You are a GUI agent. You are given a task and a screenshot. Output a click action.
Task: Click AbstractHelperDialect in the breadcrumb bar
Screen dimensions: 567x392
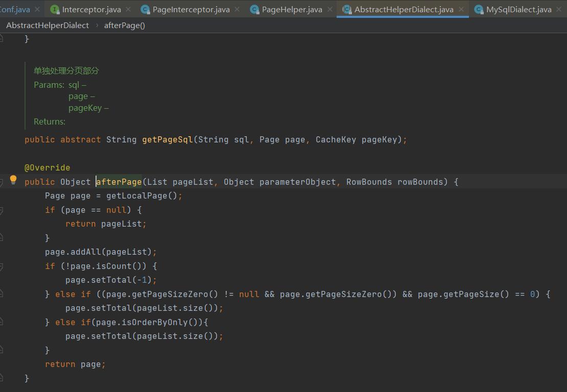point(48,25)
